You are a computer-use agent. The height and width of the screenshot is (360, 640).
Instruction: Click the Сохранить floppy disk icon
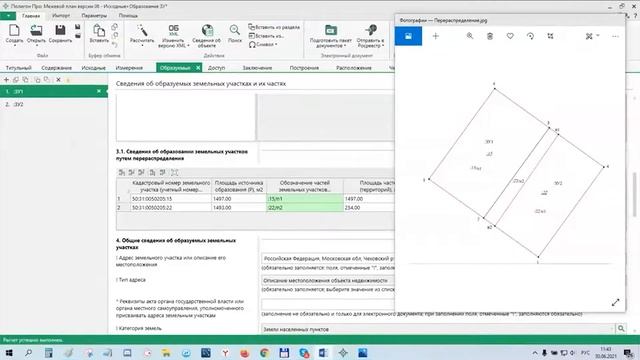tap(60, 31)
